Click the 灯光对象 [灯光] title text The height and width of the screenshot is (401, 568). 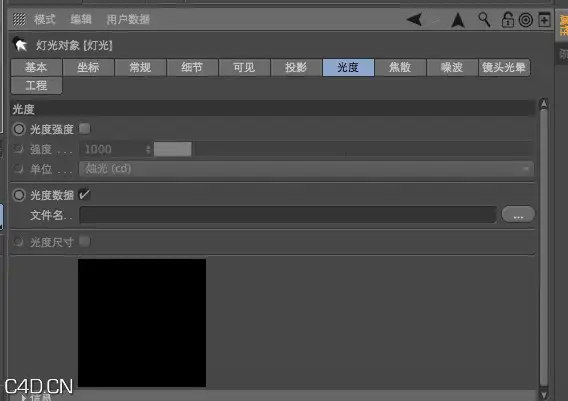[74, 45]
